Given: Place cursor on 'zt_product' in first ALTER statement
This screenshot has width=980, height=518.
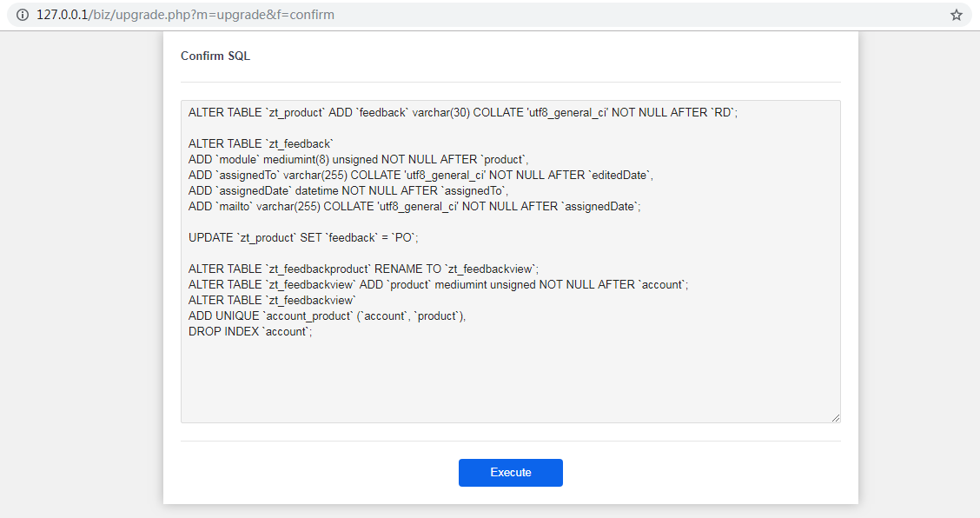Looking at the screenshot, I should (295, 113).
